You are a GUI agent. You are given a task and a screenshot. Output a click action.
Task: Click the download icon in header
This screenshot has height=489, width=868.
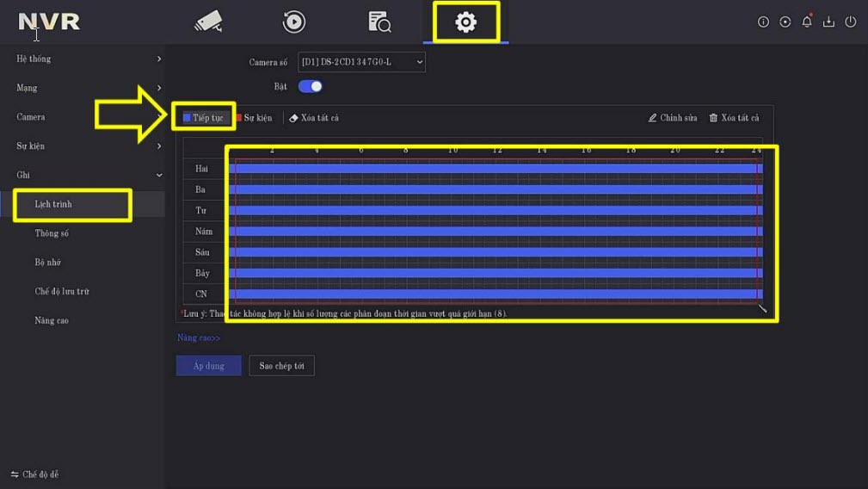coord(828,22)
